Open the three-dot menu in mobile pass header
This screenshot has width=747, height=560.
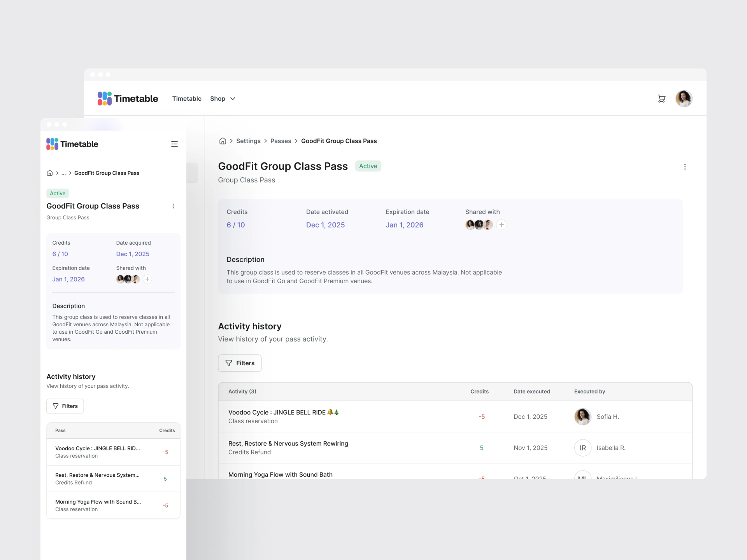click(174, 206)
